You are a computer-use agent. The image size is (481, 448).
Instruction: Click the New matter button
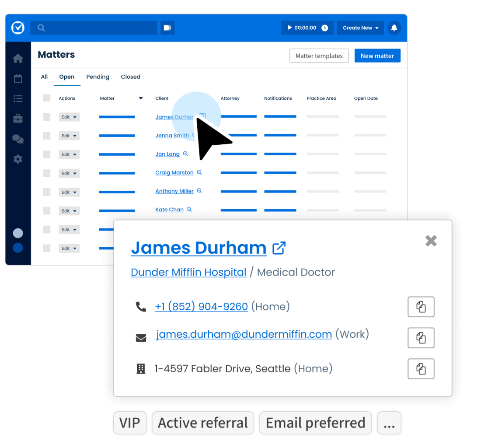click(377, 56)
